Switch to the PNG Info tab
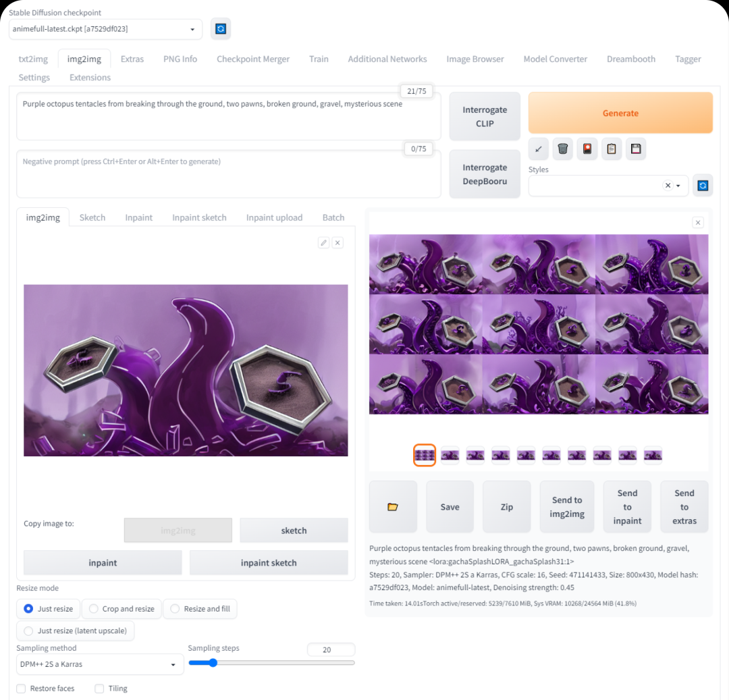Screen dimensions: 729x700 coord(180,59)
